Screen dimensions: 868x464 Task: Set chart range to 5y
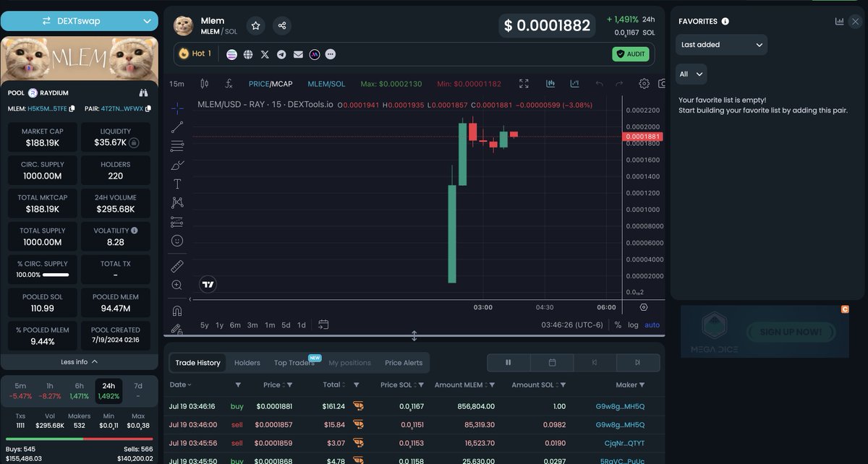[205, 325]
